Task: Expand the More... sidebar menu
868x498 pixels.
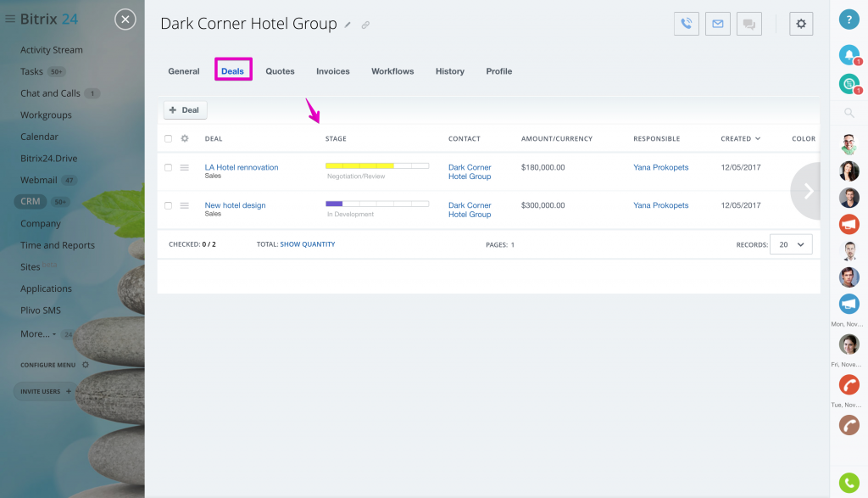Action: [x=37, y=333]
